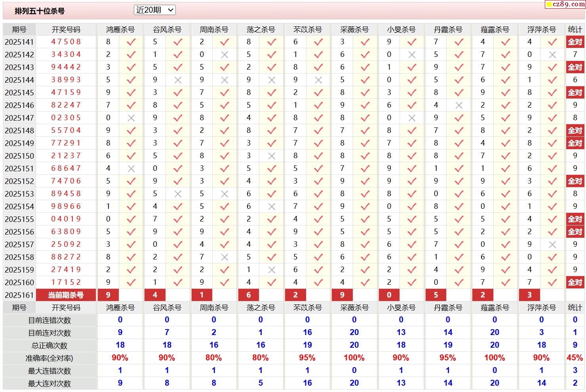Click the 目前连错次数 row label
This screenshot has height=392, width=586.
pos(49,320)
